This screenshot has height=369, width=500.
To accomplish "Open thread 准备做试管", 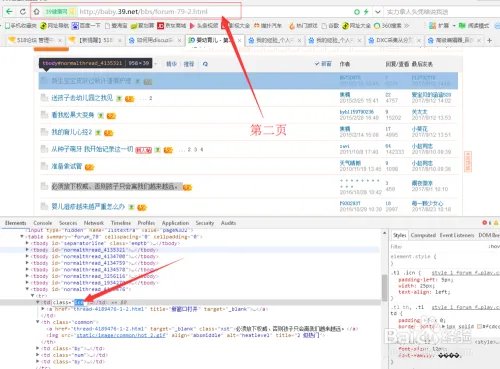I will [67, 166].
